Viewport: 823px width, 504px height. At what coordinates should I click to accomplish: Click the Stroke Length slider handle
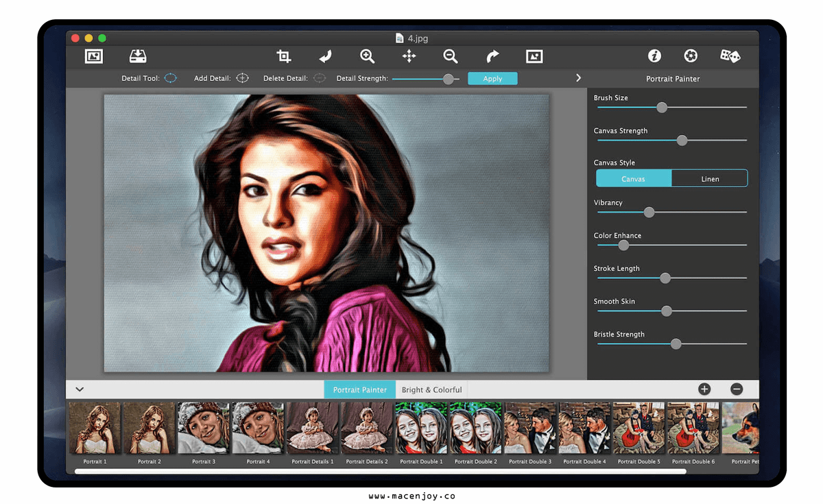[x=665, y=278]
